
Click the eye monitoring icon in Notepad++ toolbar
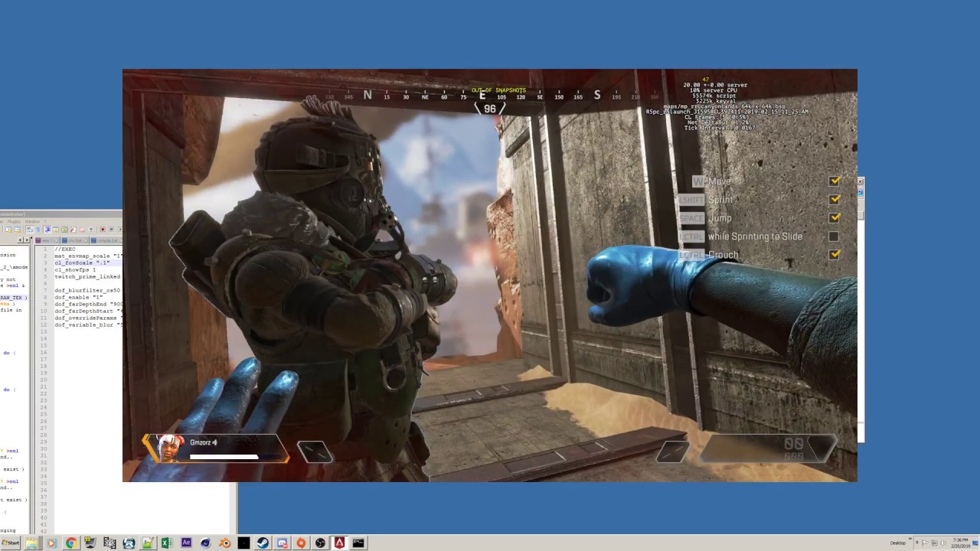click(x=91, y=230)
